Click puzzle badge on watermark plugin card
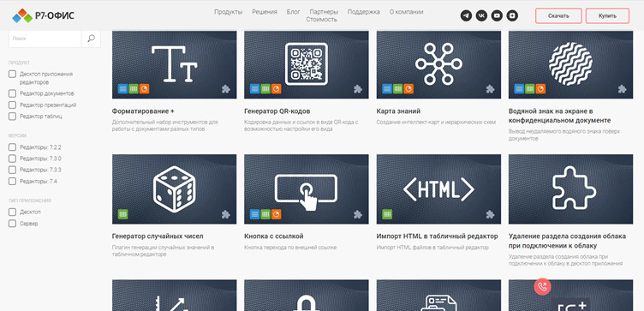 [623, 89]
